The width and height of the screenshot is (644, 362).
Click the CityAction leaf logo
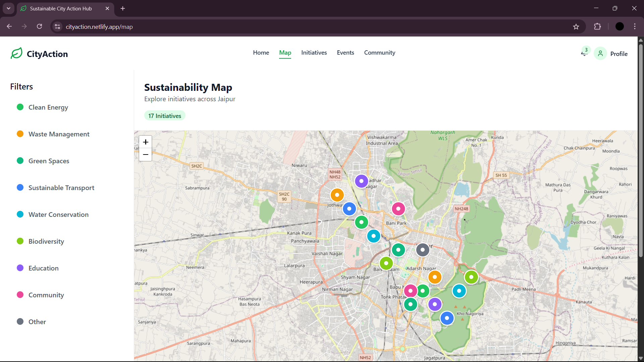point(16,54)
